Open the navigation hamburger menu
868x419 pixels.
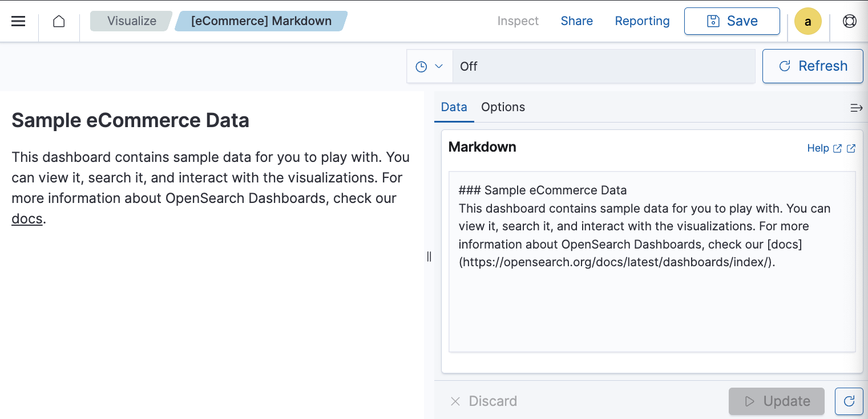(19, 21)
